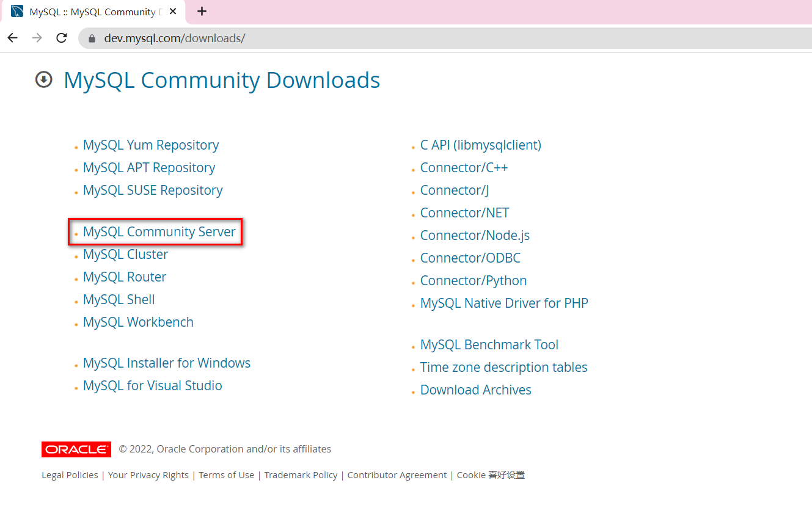Viewport: 812px width, 505px height.
Task: Open Terms of Use footer link
Action: click(227, 475)
